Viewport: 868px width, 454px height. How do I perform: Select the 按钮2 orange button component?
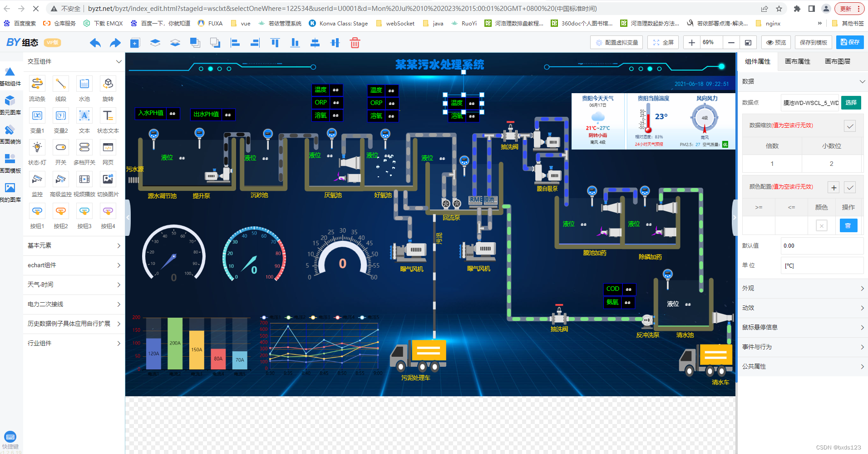[61, 216]
